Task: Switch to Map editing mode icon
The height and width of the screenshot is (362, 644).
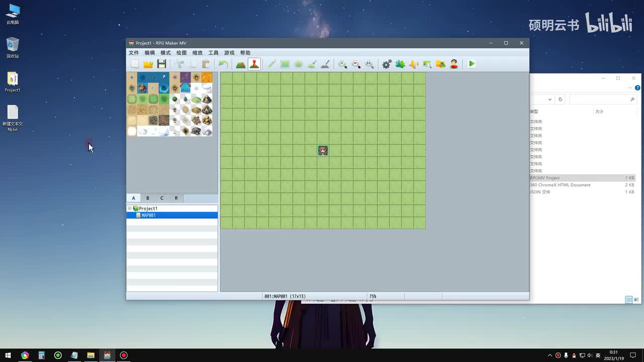Action: [241, 64]
